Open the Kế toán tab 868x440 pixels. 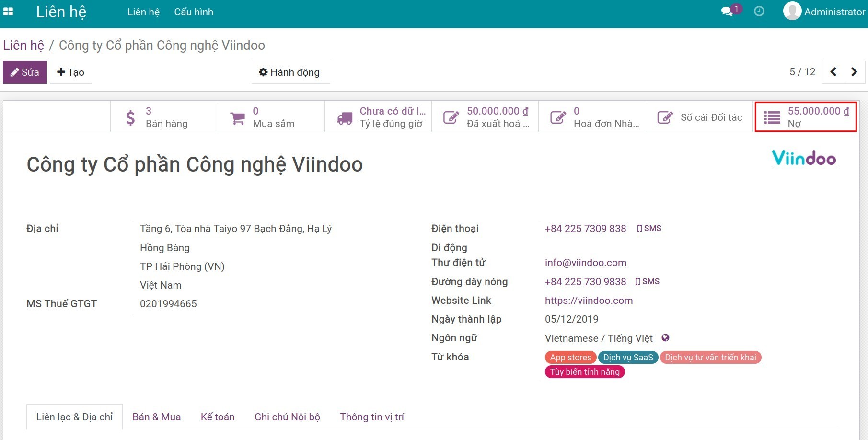point(217,417)
